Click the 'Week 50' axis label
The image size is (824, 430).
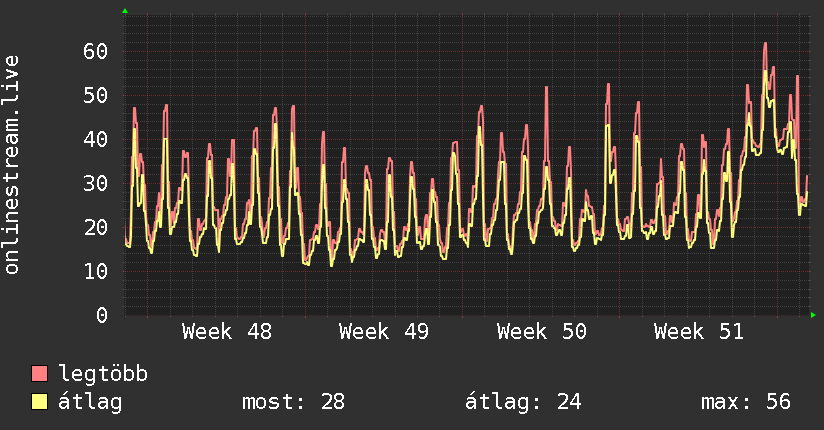coord(542,332)
